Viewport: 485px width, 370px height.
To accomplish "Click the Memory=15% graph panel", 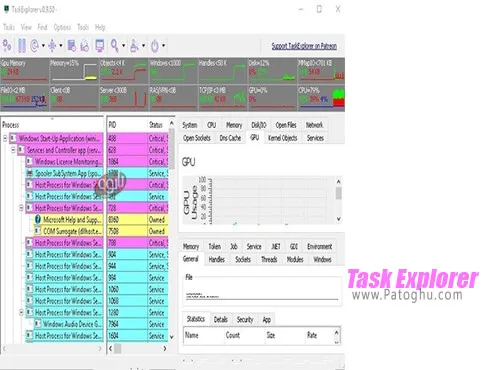I will (74, 70).
